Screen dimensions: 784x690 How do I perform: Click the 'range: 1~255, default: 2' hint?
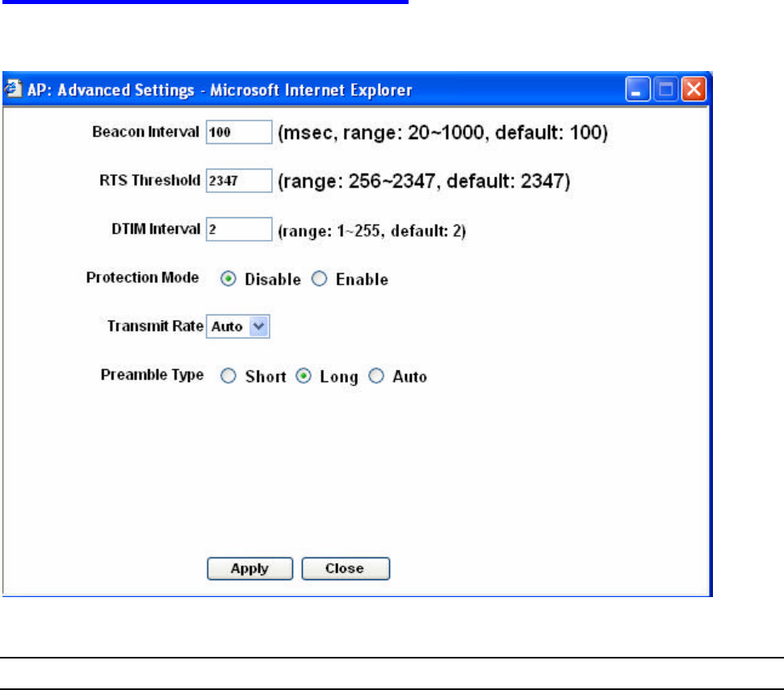tap(372, 230)
